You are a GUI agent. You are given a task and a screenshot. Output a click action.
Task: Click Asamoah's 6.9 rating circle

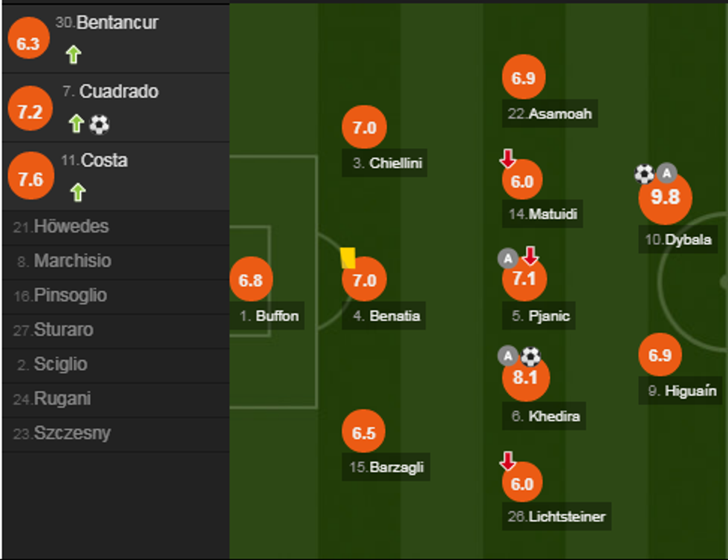pos(524,78)
